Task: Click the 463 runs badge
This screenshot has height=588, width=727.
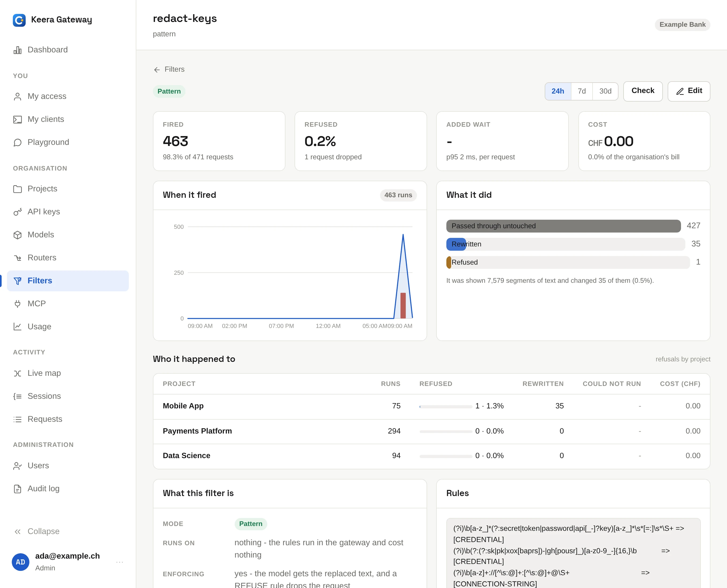Action: click(x=398, y=195)
